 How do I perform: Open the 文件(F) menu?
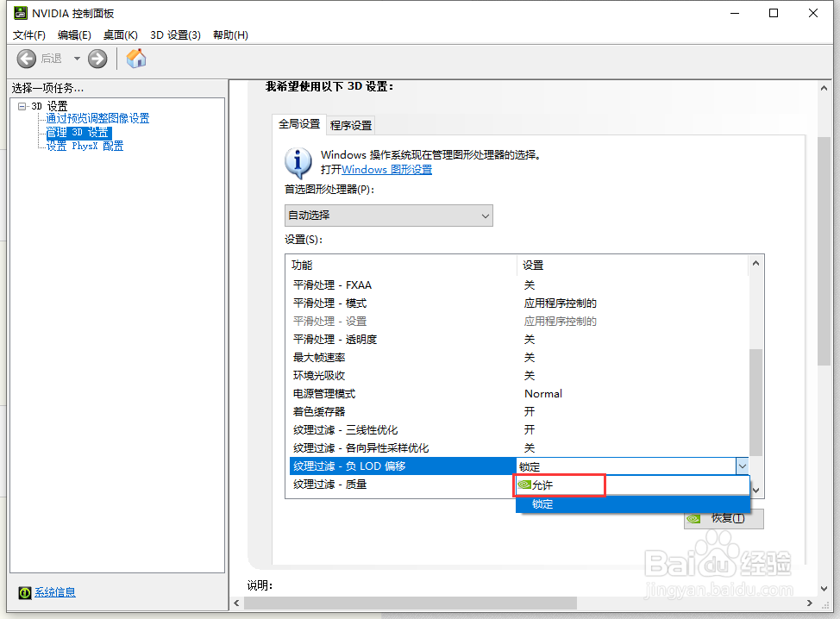(29, 34)
